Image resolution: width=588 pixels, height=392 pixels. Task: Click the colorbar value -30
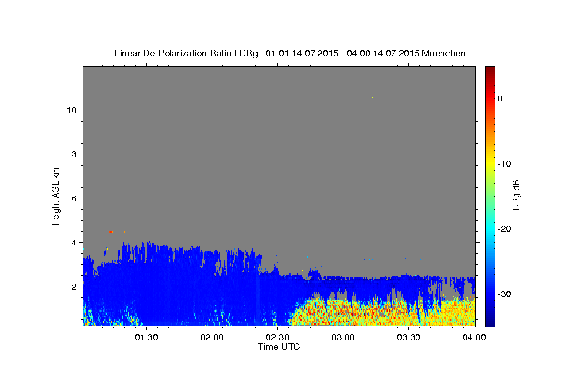(x=505, y=294)
